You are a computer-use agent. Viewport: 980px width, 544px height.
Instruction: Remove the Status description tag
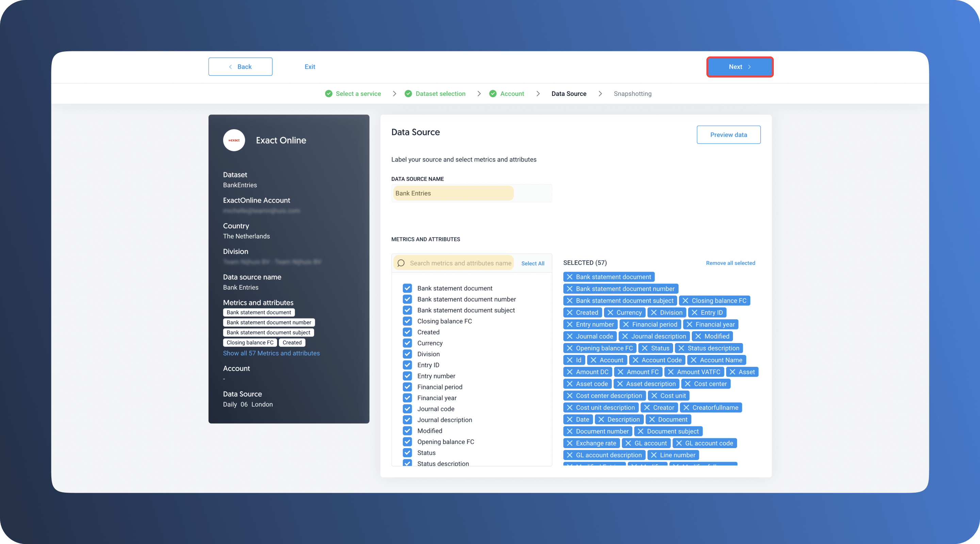coord(681,348)
